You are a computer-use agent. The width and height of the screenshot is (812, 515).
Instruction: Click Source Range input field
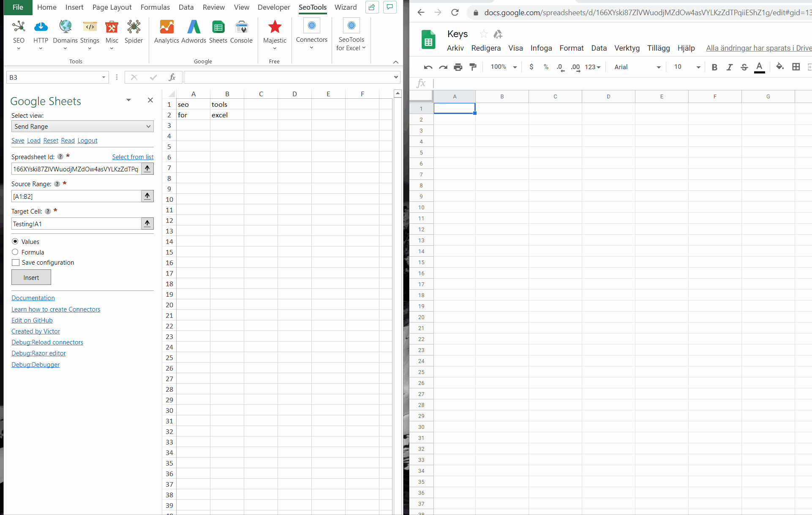coord(75,196)
